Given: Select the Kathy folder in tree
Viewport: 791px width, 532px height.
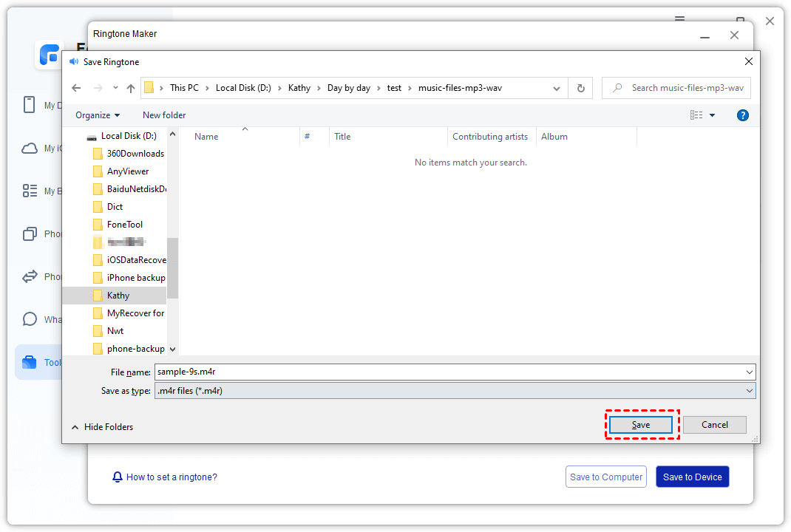Looking at the screenshot, I should click(x=118, y=296).
